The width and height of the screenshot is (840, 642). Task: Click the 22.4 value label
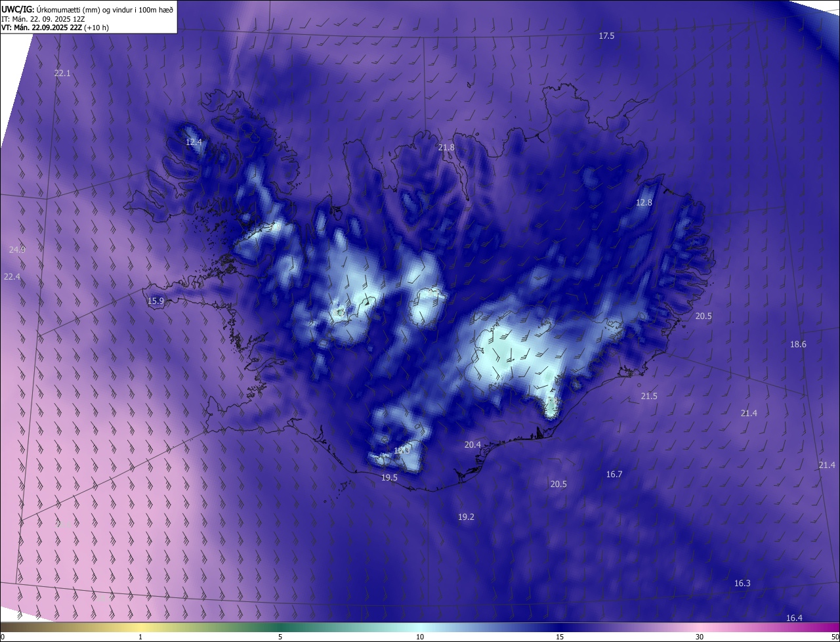pos(12,277)
